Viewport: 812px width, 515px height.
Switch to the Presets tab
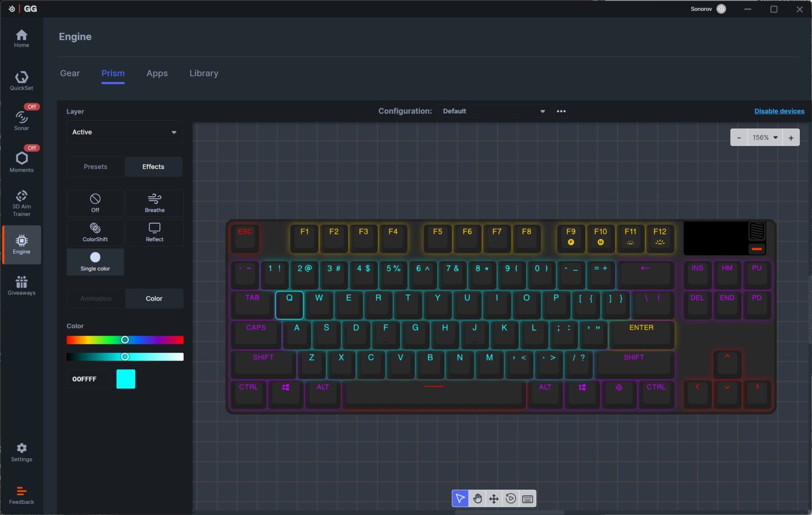pyautogui.click(x=95, y=167)
